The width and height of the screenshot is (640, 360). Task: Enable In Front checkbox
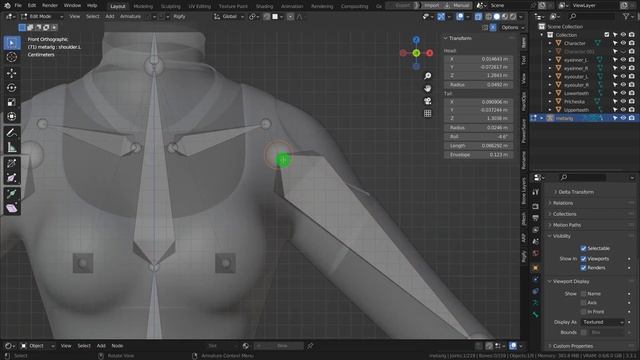(583, 312)
